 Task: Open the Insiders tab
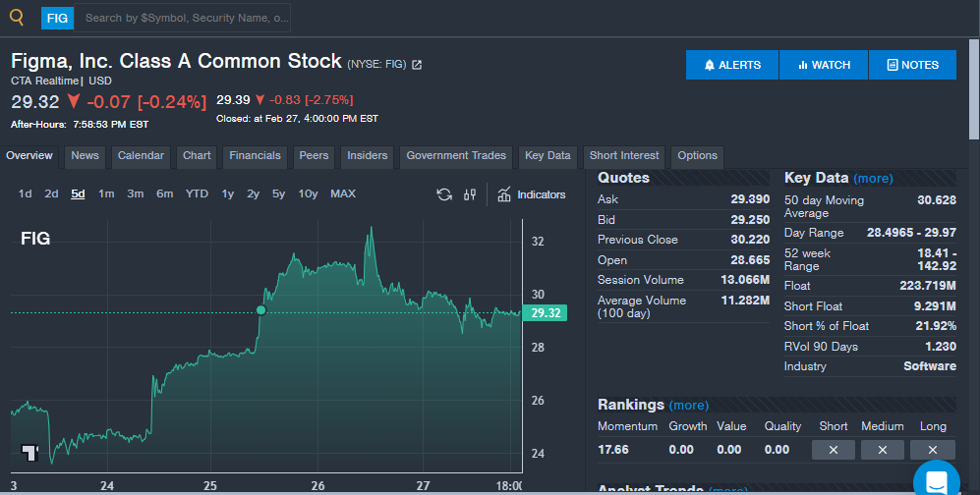tap(368, 156)
